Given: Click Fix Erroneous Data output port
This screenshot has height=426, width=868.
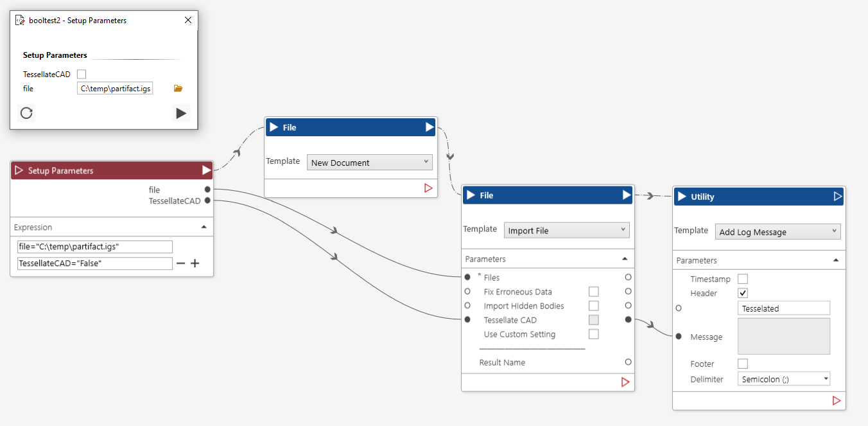Looking at the screenshot, I should click(628, 291).
